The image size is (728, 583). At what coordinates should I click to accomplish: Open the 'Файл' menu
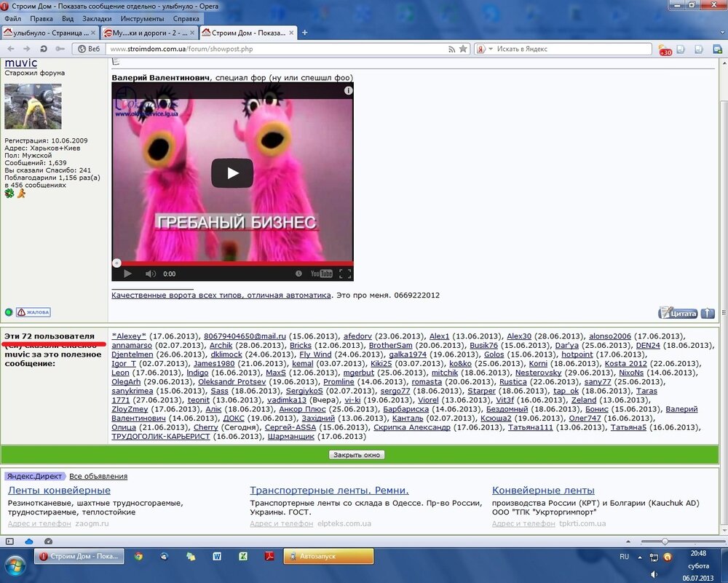(x=12, y=19)
